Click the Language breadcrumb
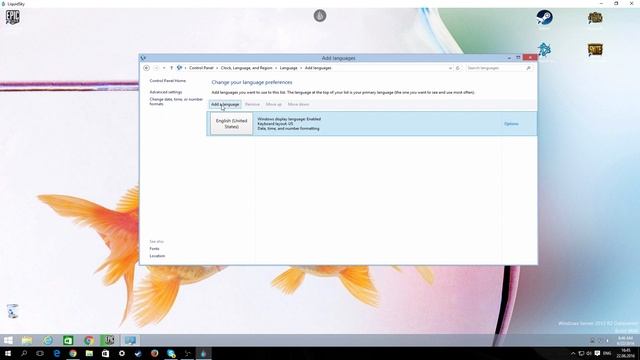The image size is (640, 360). (289, 68)
